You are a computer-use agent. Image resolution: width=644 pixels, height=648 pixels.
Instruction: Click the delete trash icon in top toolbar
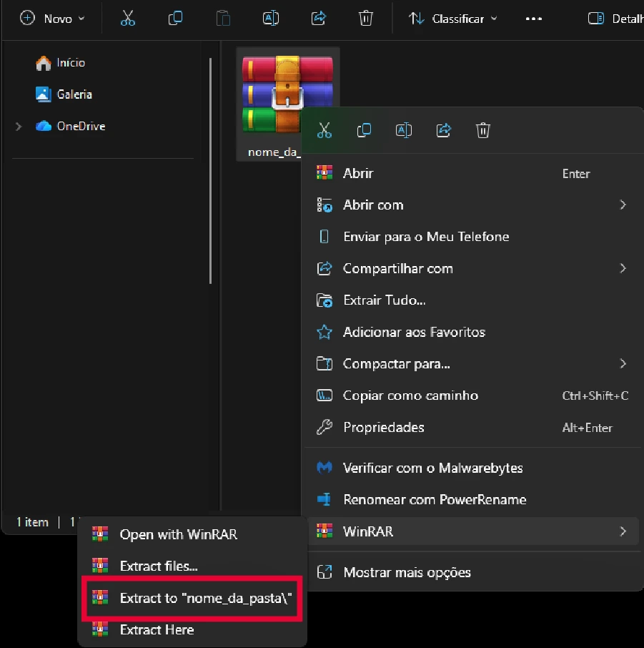coord(366,19)
